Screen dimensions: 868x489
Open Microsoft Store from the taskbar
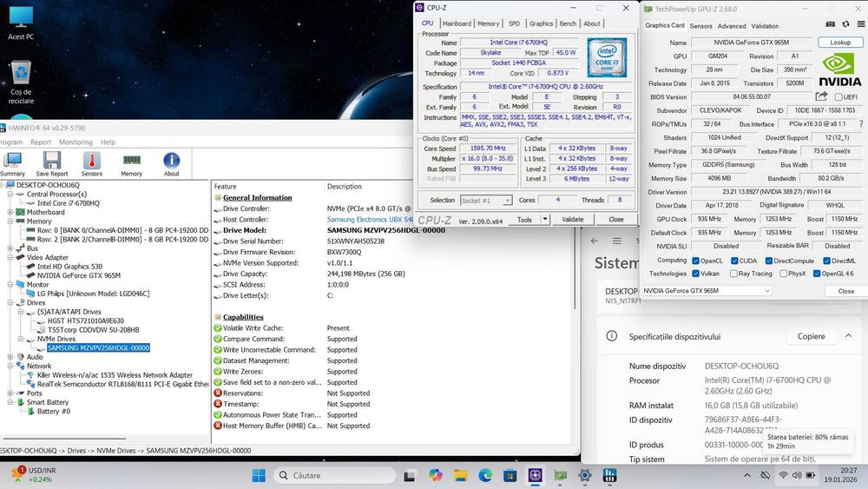click(510, 475)
